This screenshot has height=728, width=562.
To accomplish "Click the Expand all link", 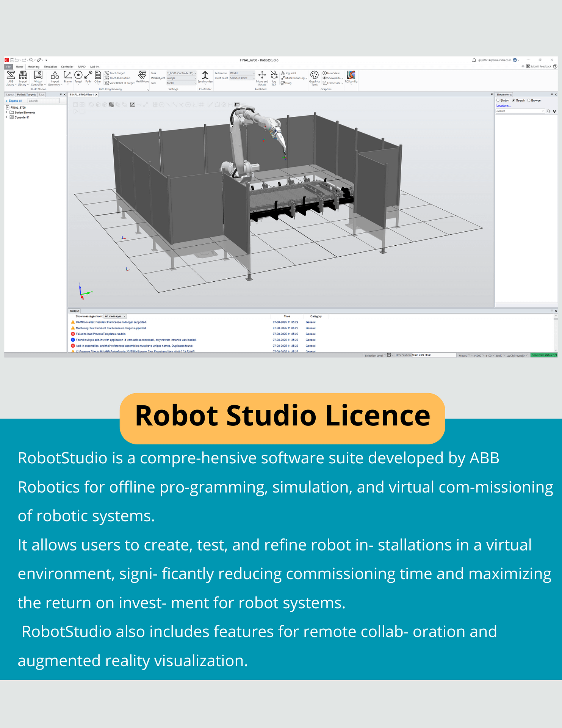I will [15, 101].
